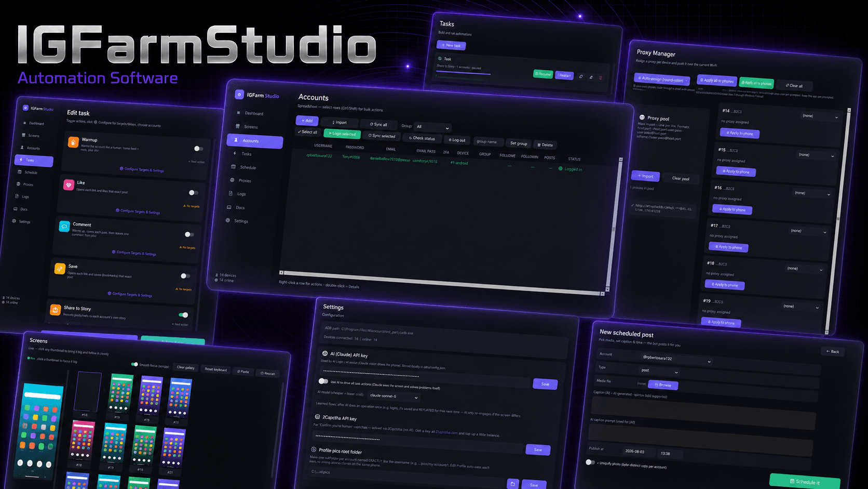Click the orange Share to Story icon
The image size is (868, 489).
(55, 310)
